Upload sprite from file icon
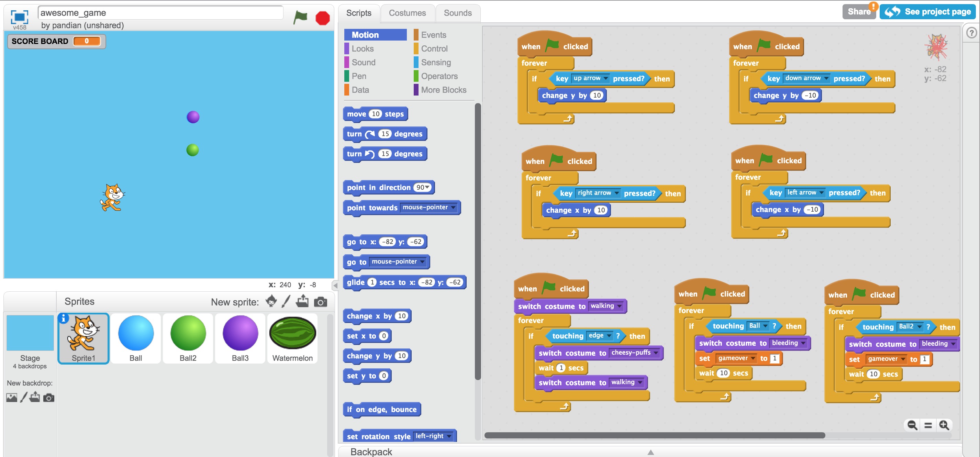980x457 pixels. (x=302, y=301)
